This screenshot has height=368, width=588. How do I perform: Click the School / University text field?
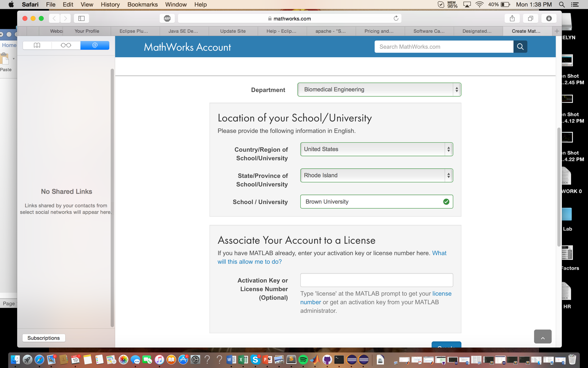click(x=376, y=201)
